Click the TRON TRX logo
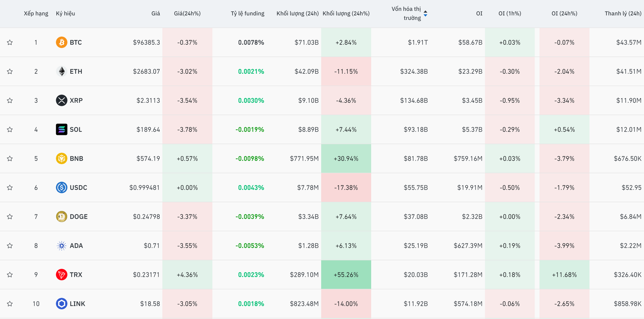The image size is (644, 319). click(62, 275)
